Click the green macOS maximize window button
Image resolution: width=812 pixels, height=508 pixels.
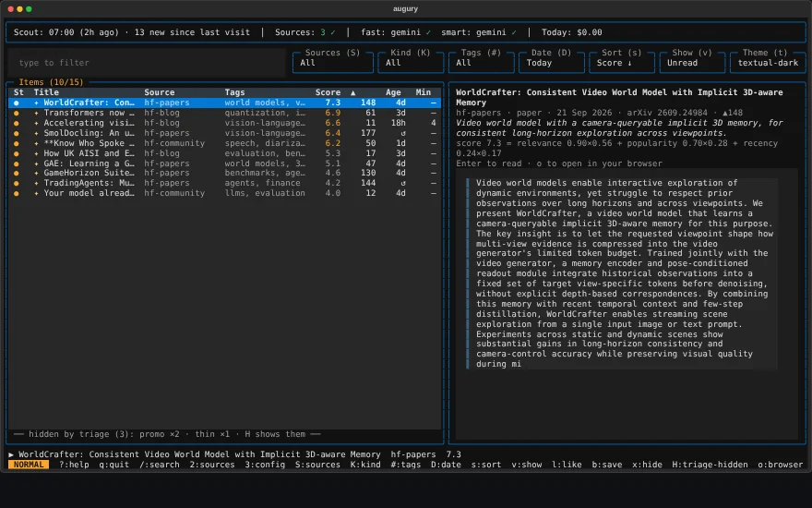click(29, 9)
